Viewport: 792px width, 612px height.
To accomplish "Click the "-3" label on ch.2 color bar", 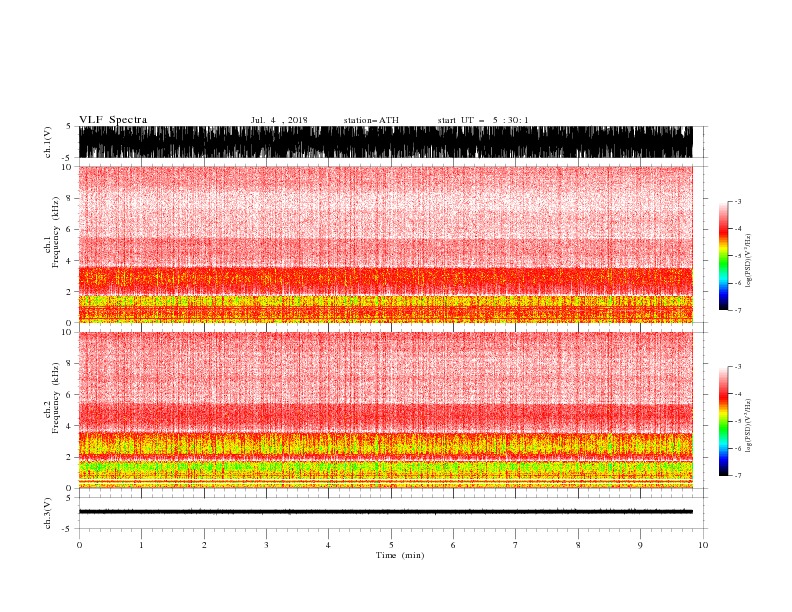I will tap(738, 367).
